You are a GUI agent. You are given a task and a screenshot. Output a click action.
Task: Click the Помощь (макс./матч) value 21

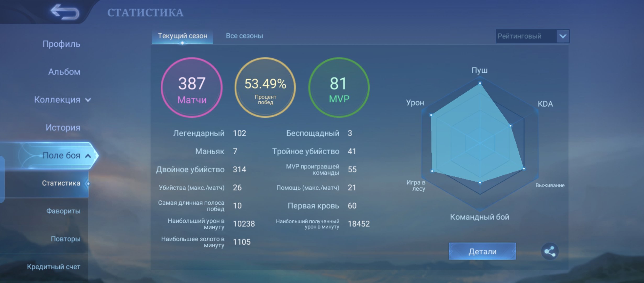[x=352, y=188]
